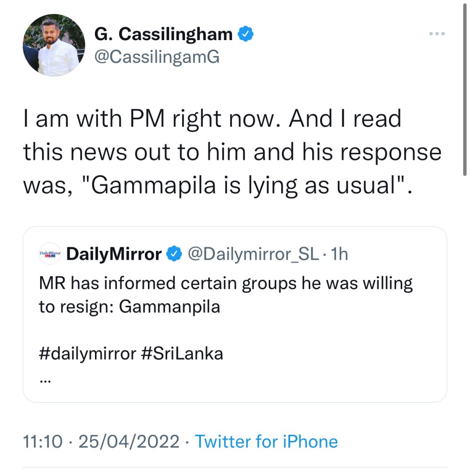This screenshot has width=470, height=476.
Task: Click G. Cassilingham's profile avatar
Action: 54,45
